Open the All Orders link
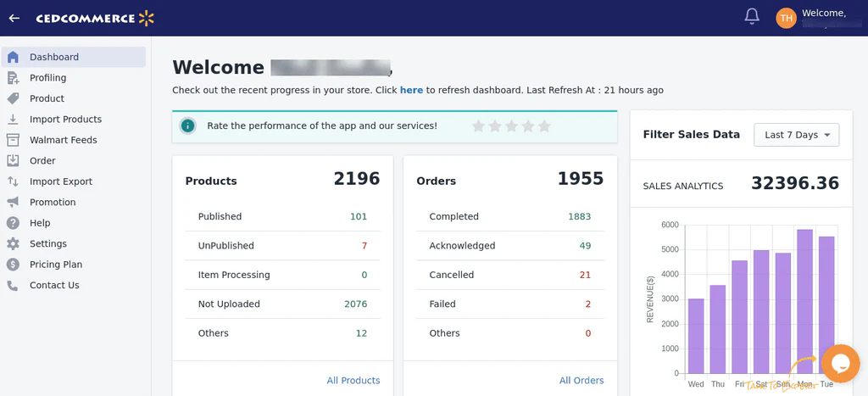The height and width of the screenshot is (396, 868). click(581, 381)
